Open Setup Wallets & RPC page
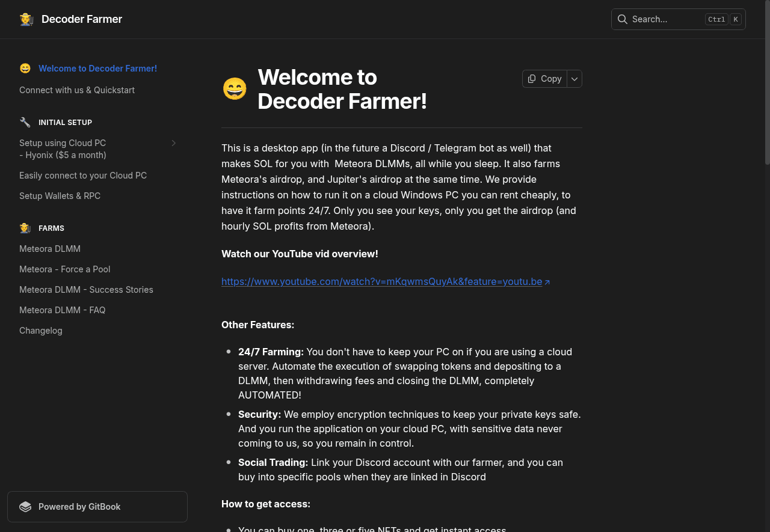 [60, 195]
